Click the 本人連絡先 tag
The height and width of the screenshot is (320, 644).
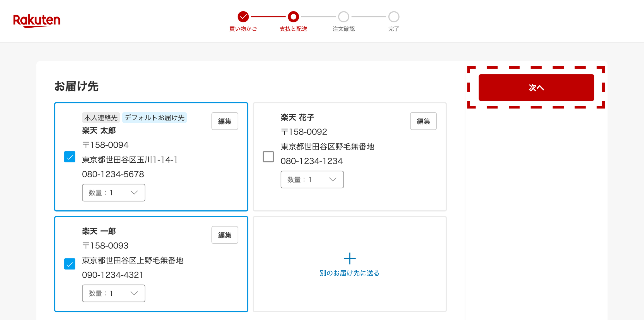coord(101,118)
